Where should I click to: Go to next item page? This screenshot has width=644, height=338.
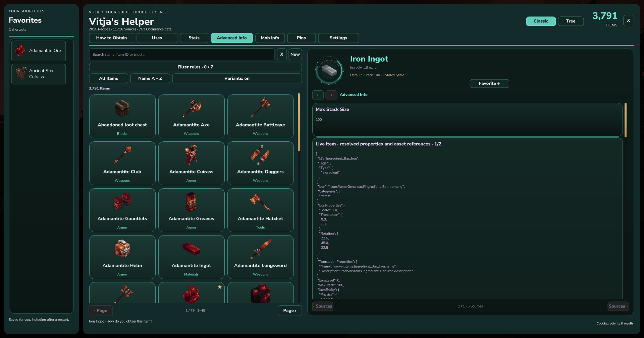[x=290, y=311]
